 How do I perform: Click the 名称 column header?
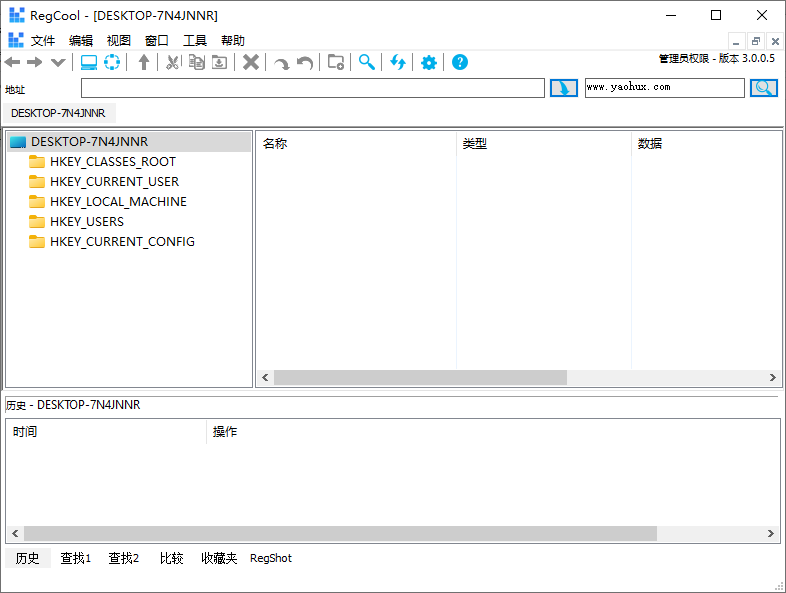pyautogui.click(x=356, y=144)
